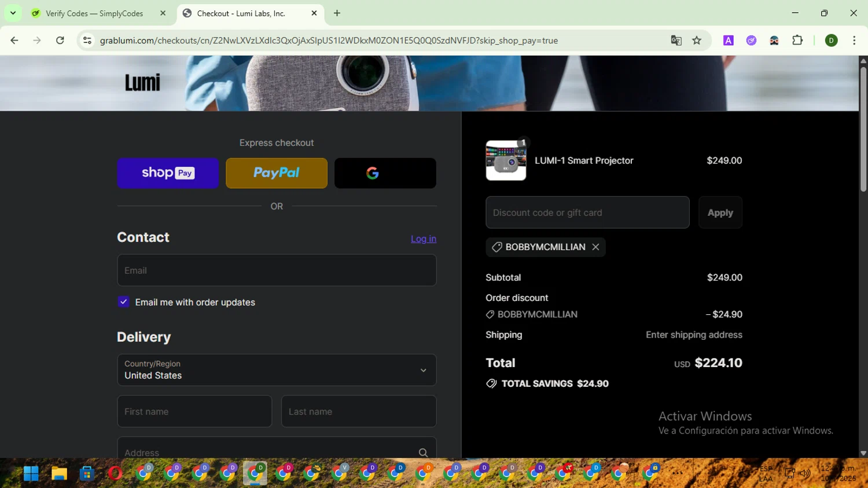
Task: Close the Checkout Lumi Labs tab
Action: [x=314, y=13]
